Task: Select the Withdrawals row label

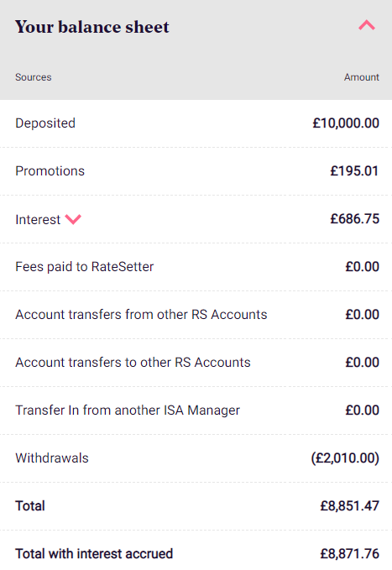Action: point(52,458)
